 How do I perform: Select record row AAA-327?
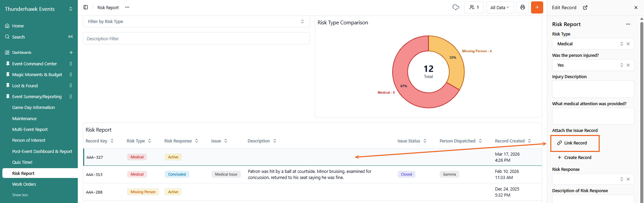313,157
